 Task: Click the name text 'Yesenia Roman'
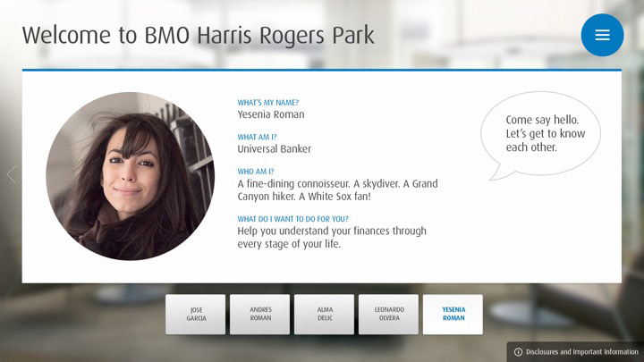(x=271, y=114)
